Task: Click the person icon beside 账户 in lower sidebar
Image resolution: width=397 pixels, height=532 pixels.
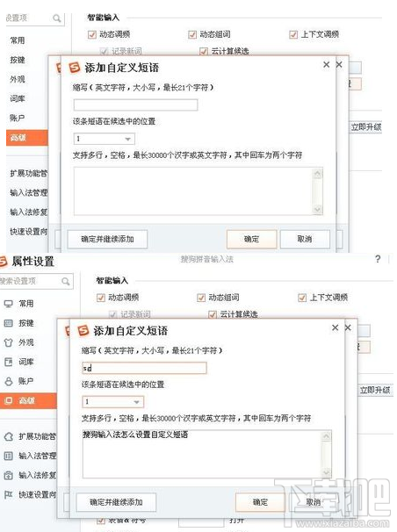Action: 9,381
